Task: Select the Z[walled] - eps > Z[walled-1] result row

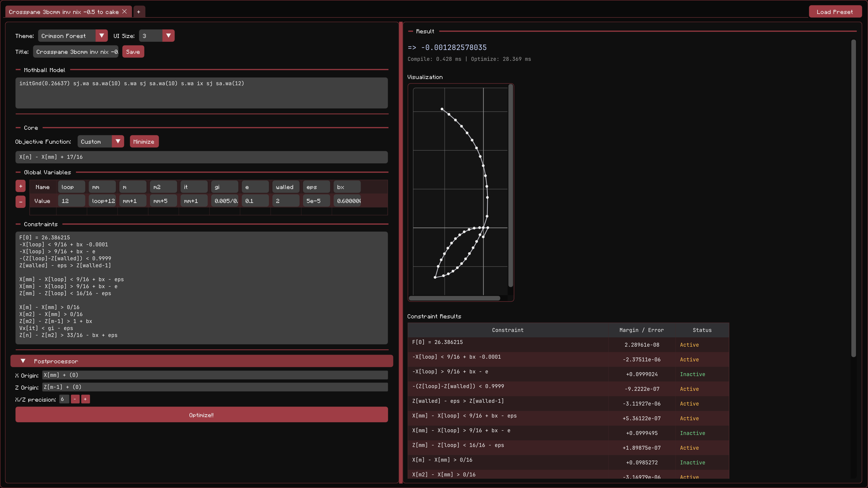Action: coord(568,403)
